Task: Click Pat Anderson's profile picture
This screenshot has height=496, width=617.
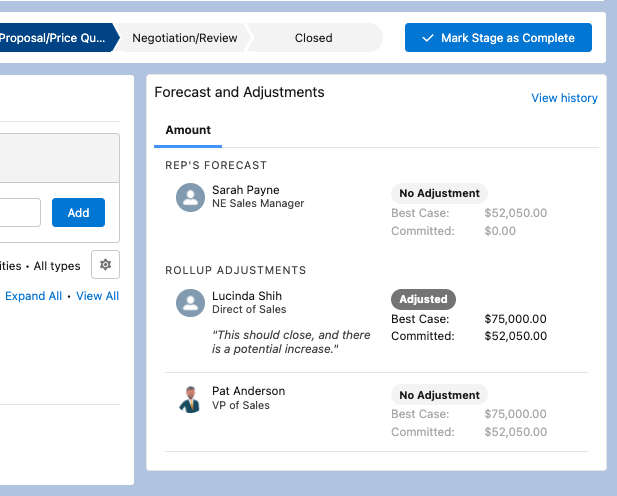Action: tap(190, 398)
